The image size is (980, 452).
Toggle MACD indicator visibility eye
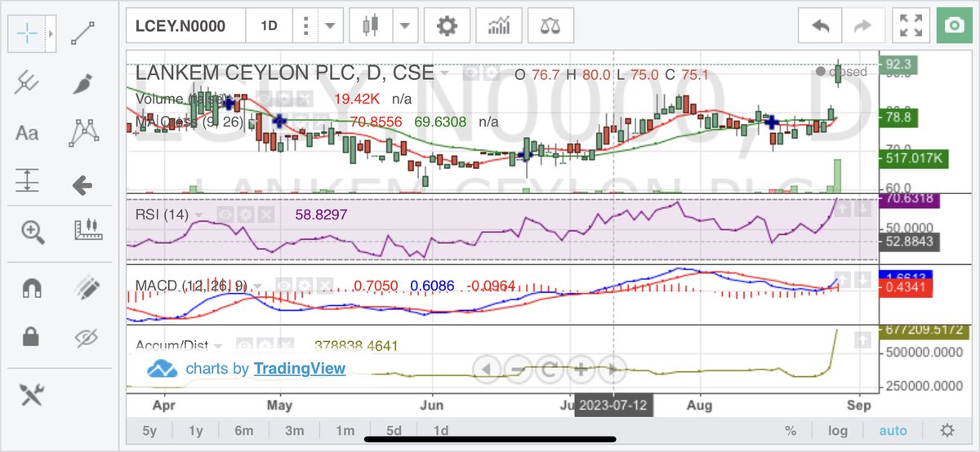click(x=284, y=286)
